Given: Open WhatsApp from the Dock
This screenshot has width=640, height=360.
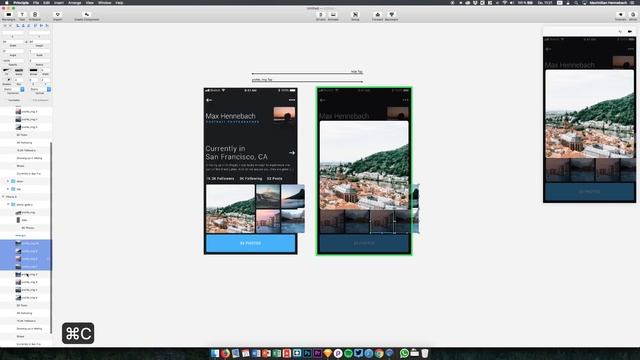Looking at the screenshot, I should tap(404, 353).
